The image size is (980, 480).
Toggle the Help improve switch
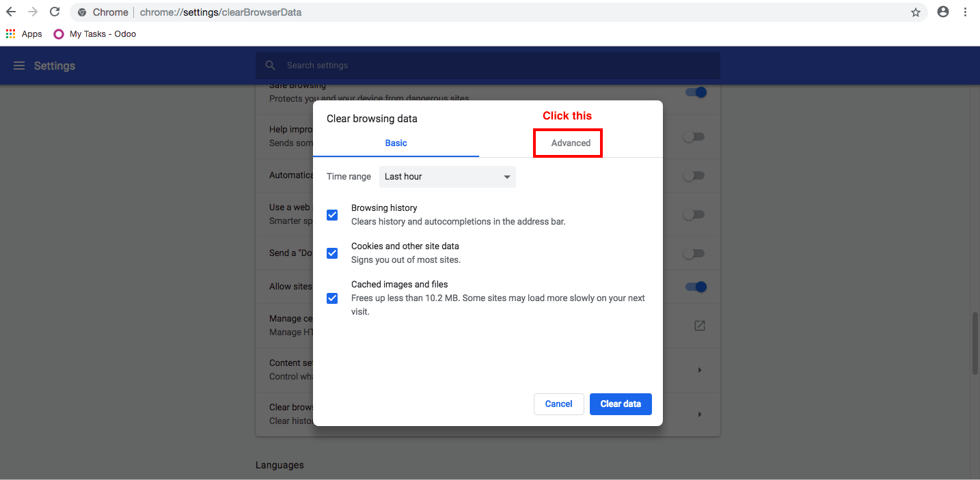tap(694, 137)
